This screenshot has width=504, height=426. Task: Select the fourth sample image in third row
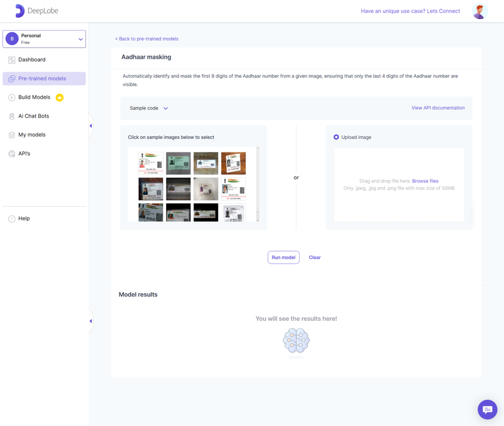click(x=234, y=212)
